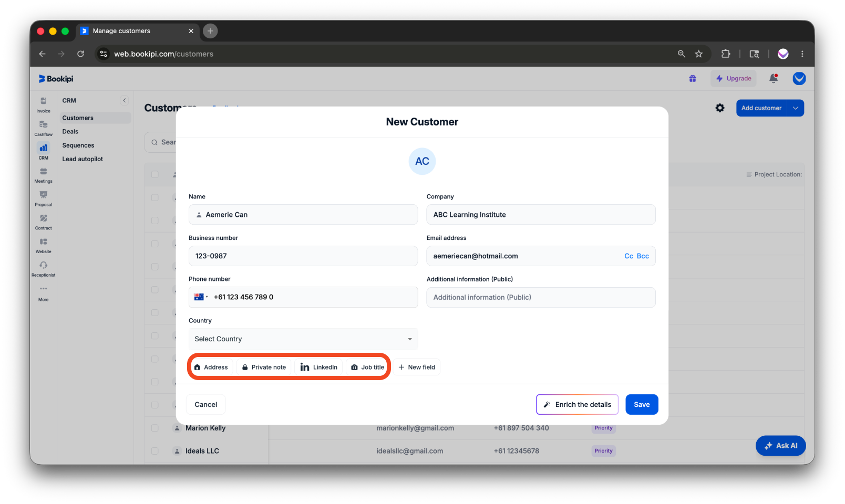This screenshot has width=845, height=504.
Task: Click Enrich the details button
Action: click(577, 404)
